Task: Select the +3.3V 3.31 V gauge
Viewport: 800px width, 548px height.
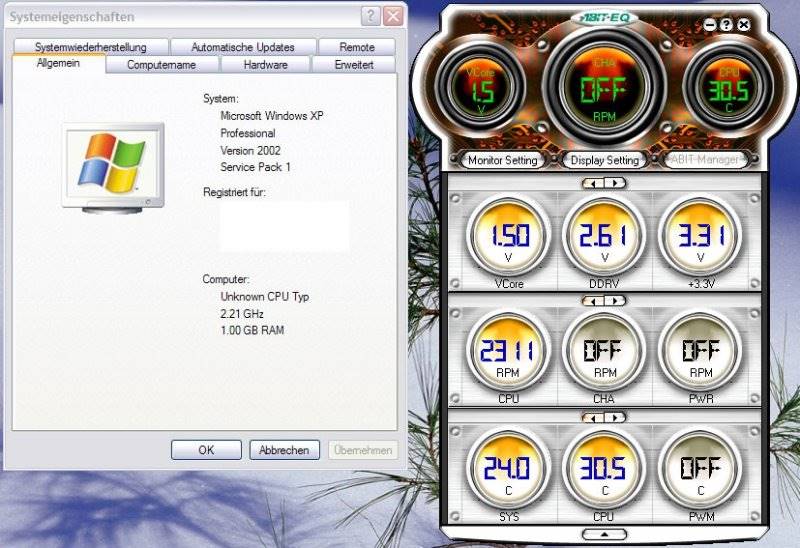Action: pos(700,236)
